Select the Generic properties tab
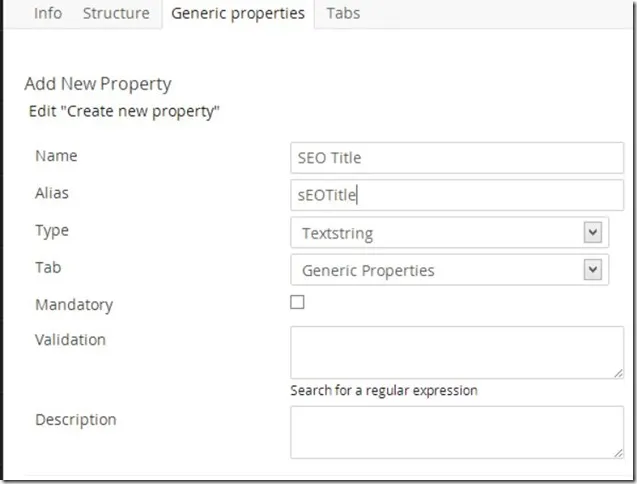The width and height of the screenshot is (637, 484). 238,14
